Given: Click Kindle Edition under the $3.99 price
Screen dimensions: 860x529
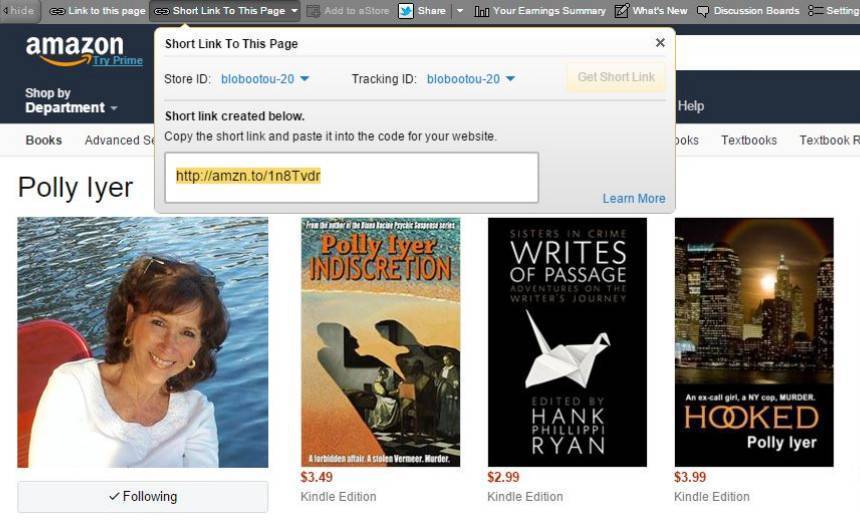Looking at the screenshot, I should coord(712,497).
